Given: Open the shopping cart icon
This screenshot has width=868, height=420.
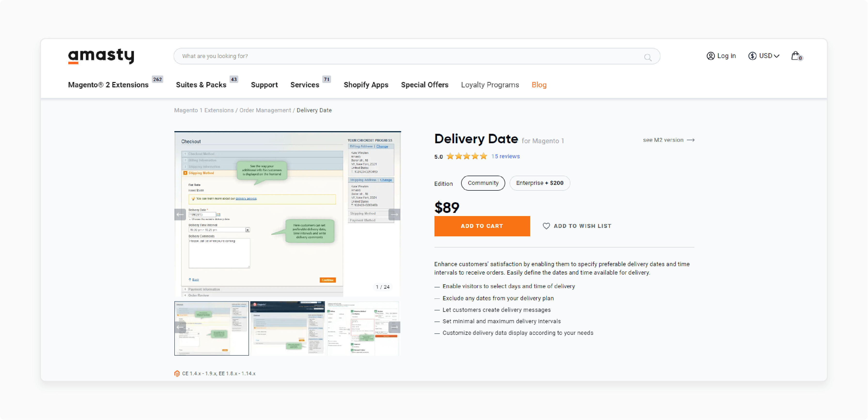Looking at the screenshot, I should 797,56.
